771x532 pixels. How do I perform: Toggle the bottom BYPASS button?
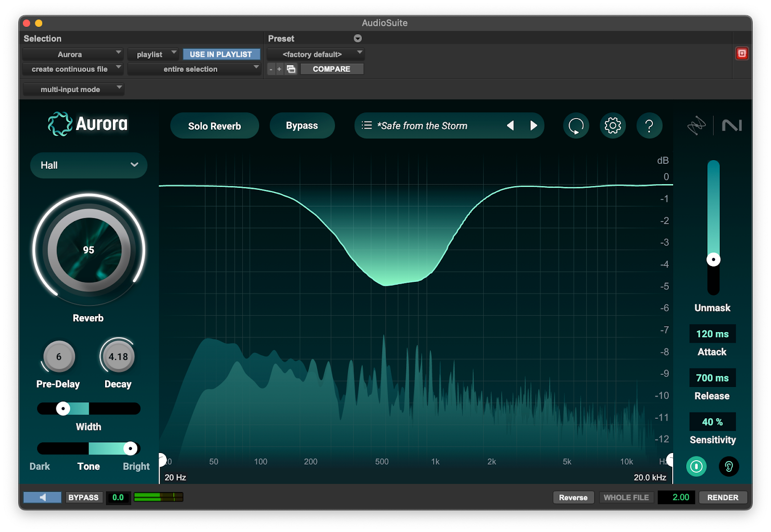click(83, 497)
